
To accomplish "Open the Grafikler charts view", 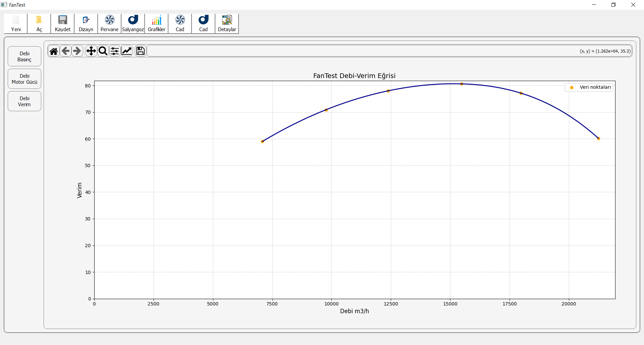I will tap(156, 23).
